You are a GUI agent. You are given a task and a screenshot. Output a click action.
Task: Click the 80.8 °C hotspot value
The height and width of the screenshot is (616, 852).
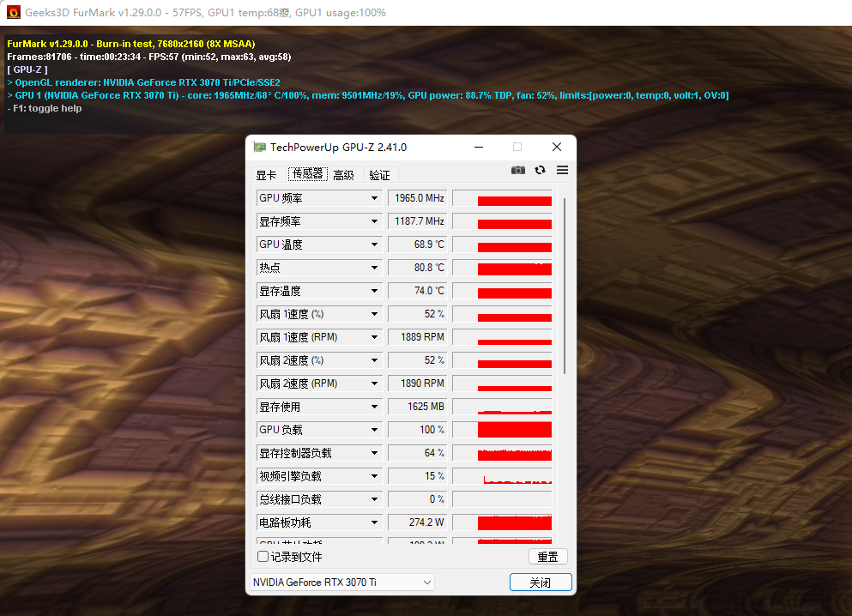417,268
